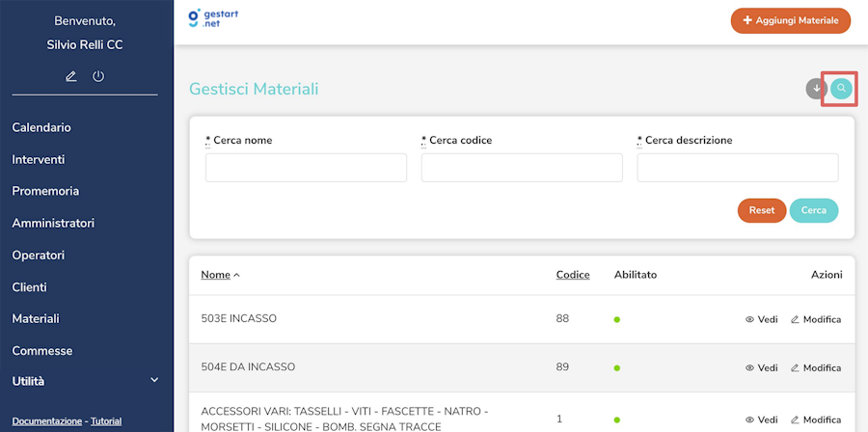
Task: View the 503E INCASSO material
Action: (761, 319)
